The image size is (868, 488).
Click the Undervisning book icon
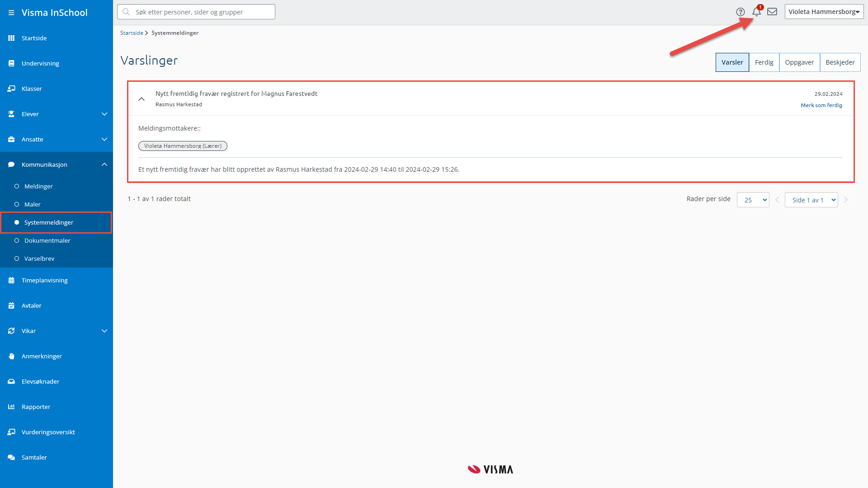tap(11, 63)
